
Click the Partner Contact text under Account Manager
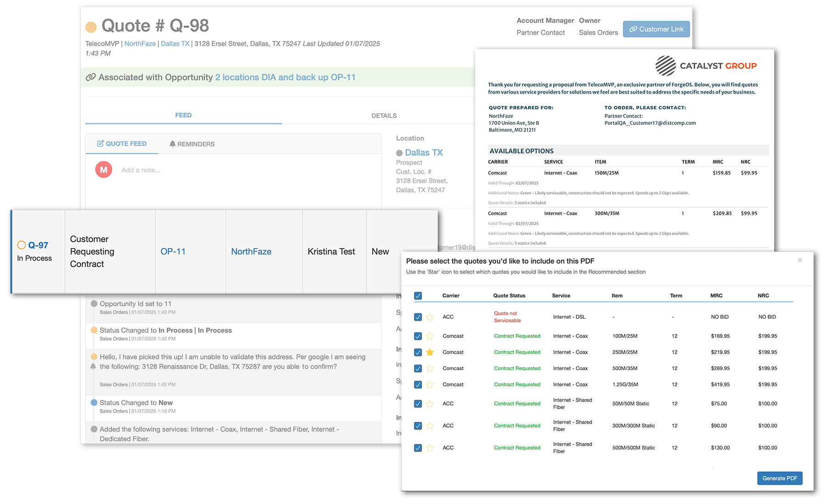tap(541, 33)
